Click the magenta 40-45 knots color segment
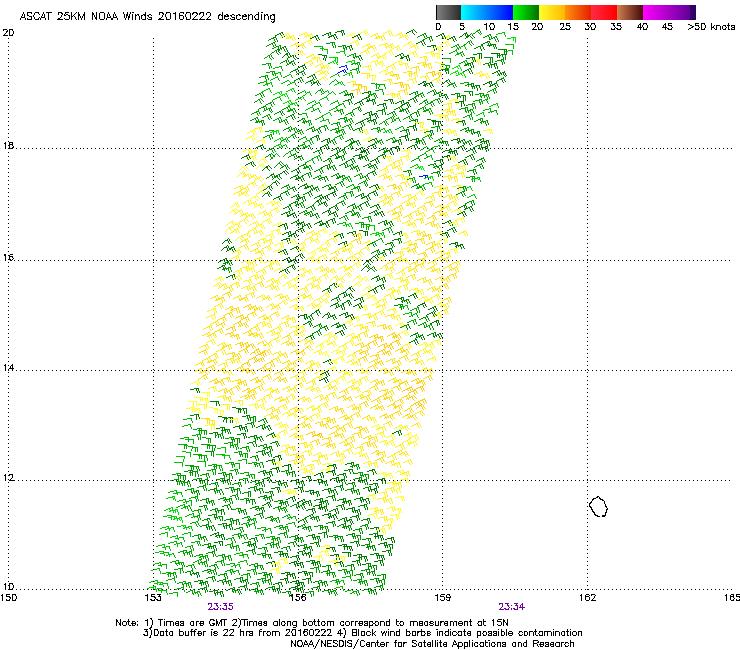The height and width of the screenshot is (650, 740). [x=656, y=12]
